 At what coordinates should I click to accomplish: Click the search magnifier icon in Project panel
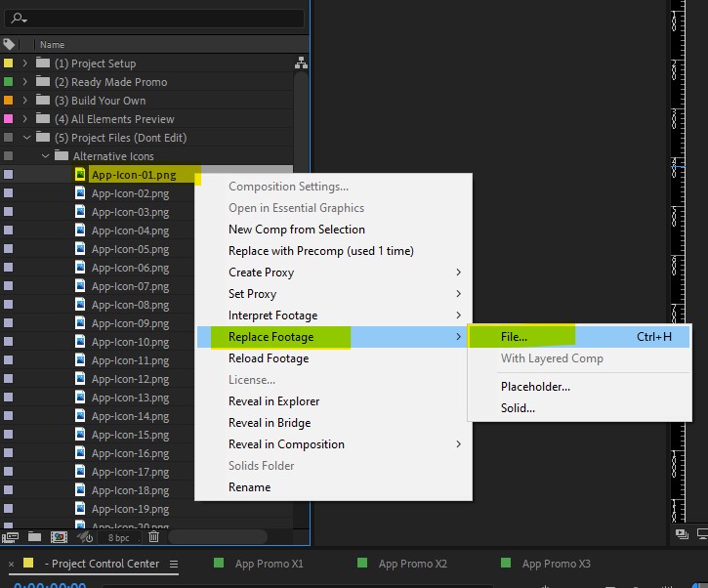(18, 19)
